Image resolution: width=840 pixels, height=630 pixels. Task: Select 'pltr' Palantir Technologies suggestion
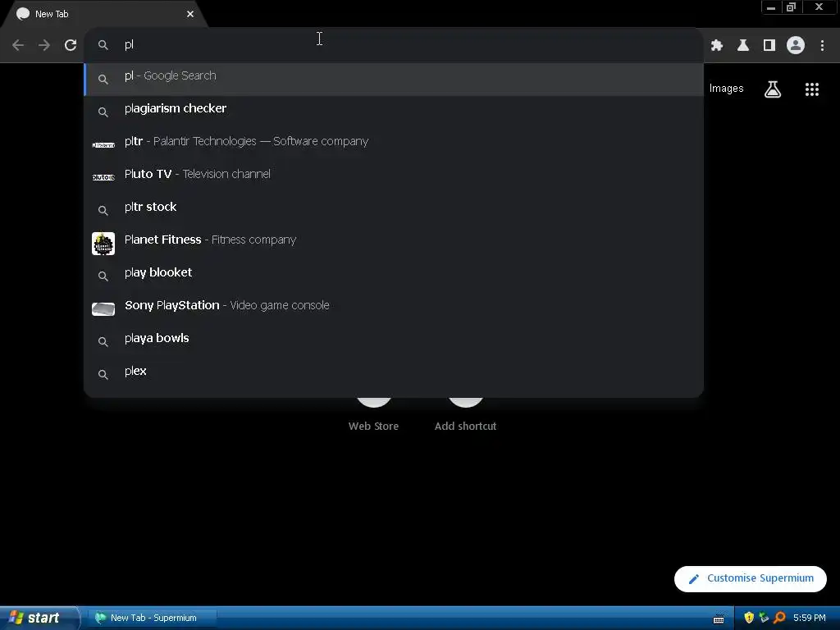394,144
